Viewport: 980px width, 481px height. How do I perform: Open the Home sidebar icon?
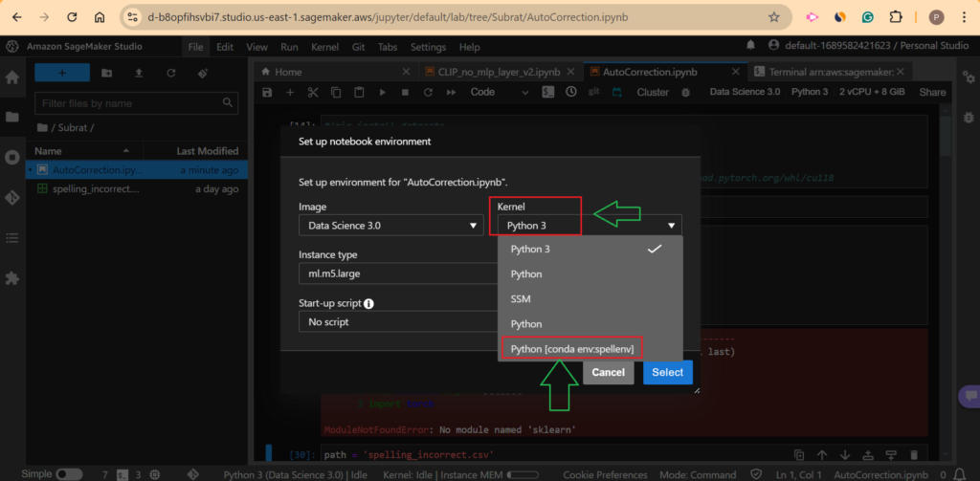tap(13, 77)
